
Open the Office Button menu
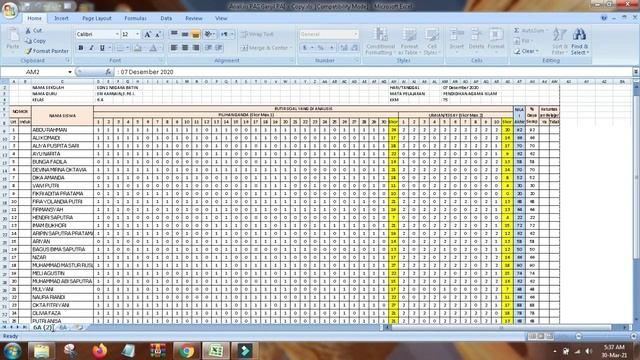click(10, 10)
